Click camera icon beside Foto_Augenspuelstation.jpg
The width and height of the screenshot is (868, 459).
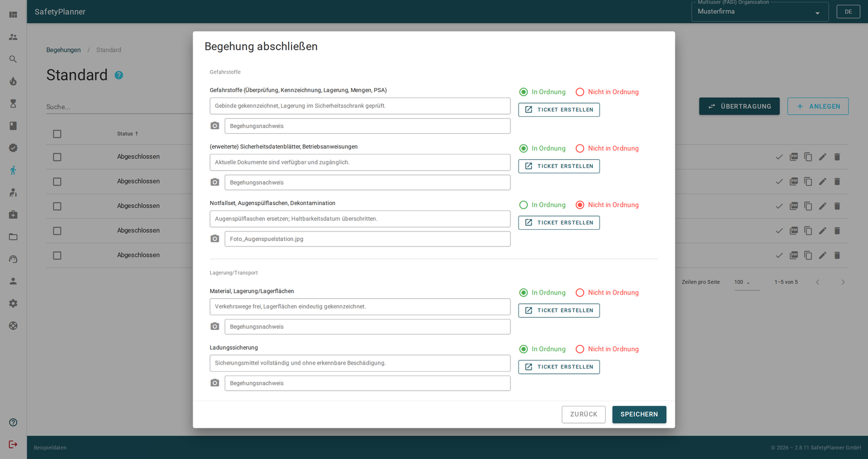pyautogui.click(x=215, y=238)
